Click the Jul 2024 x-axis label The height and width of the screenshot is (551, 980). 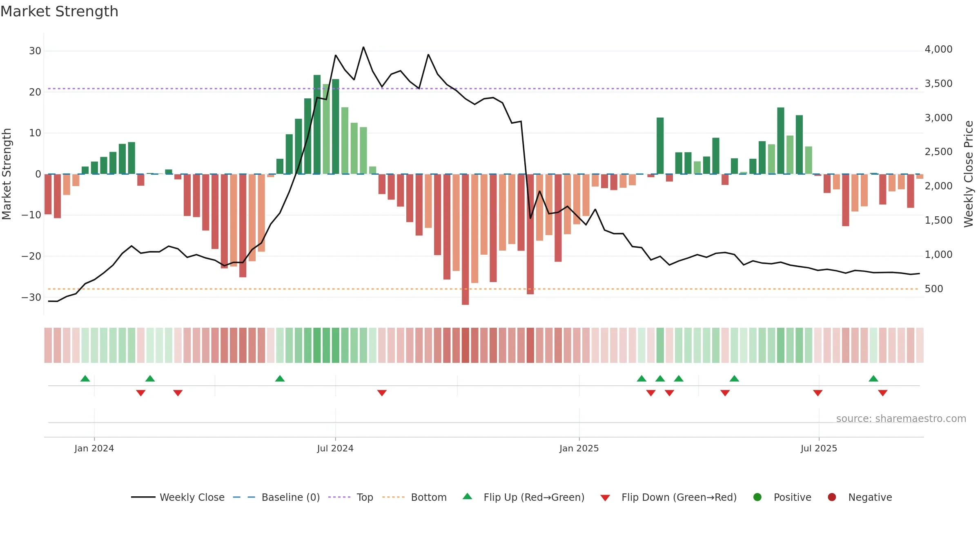click(x=335, y=449)
